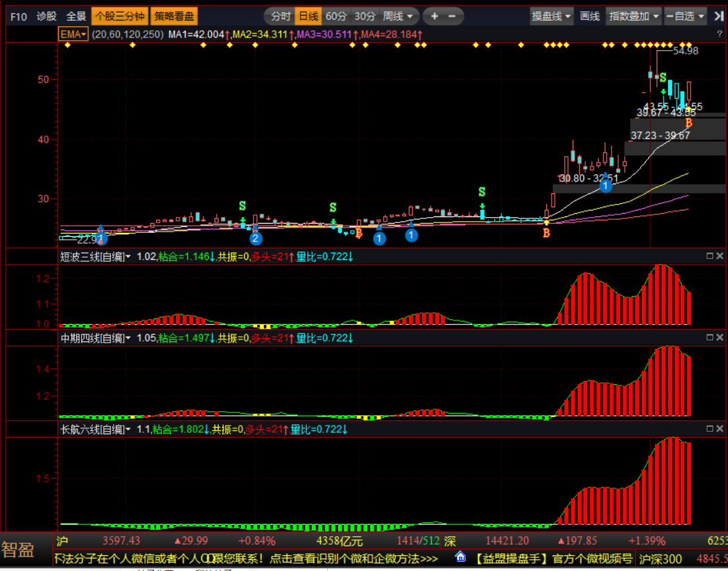
Task: Click the 沪 index value 3597.43
Action: [x=122, y=541]
